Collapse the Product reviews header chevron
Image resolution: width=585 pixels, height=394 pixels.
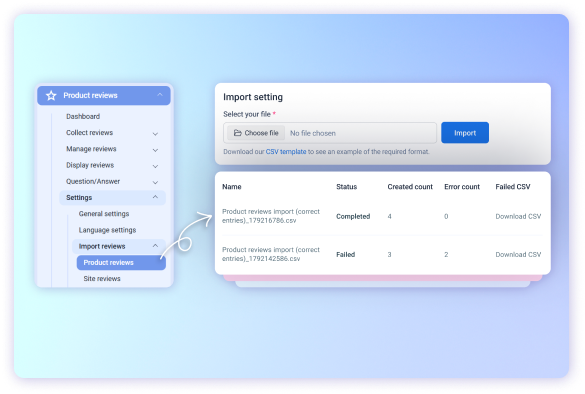coord(160,95)
